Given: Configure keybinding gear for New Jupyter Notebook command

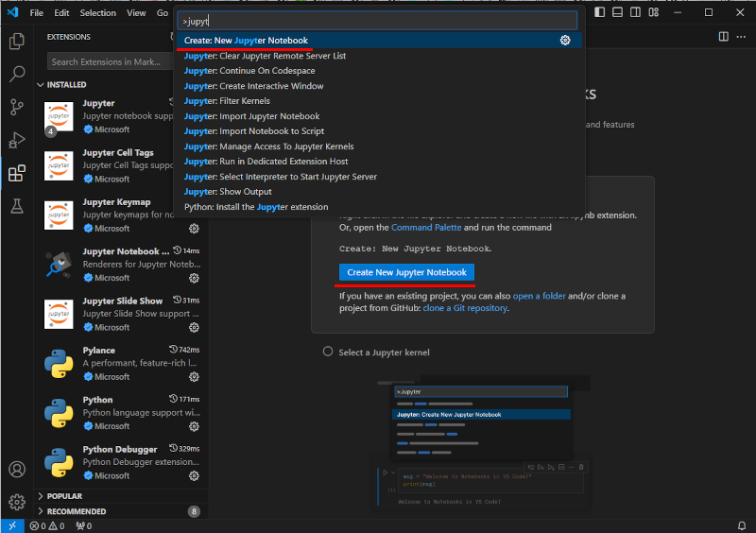Looking at the screenshot, I should click(565, 41).
